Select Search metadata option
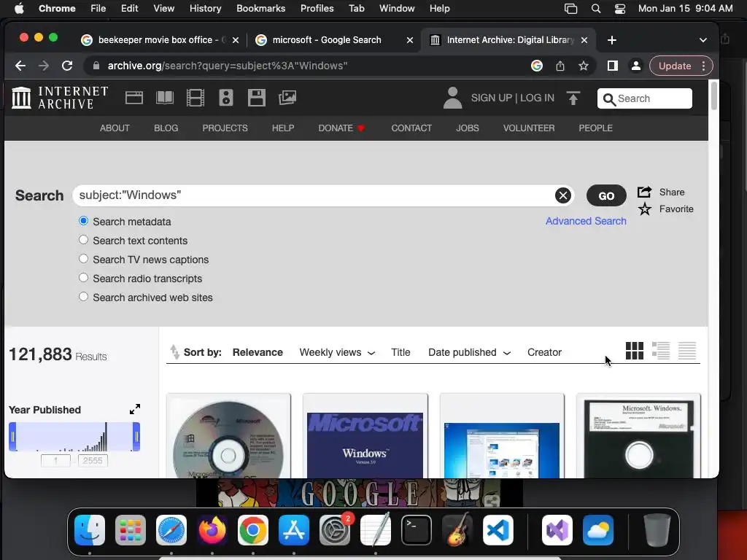 pyautogui.click(x=83, y=221)
